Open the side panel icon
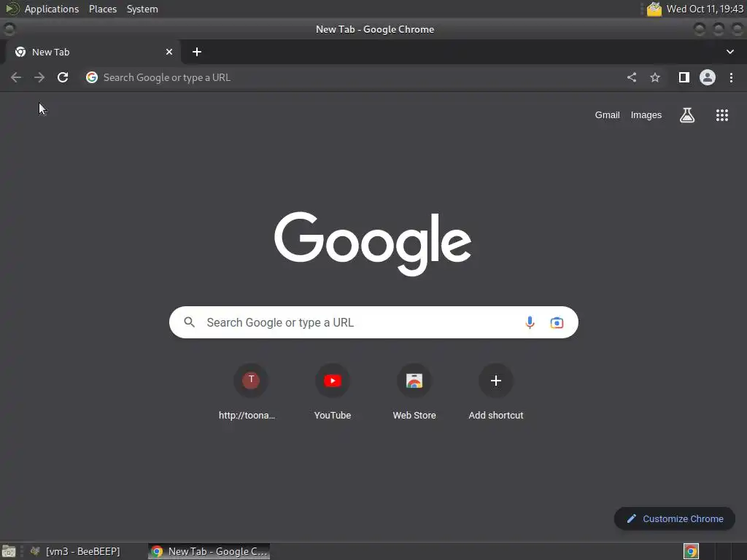 coord(684,77)
